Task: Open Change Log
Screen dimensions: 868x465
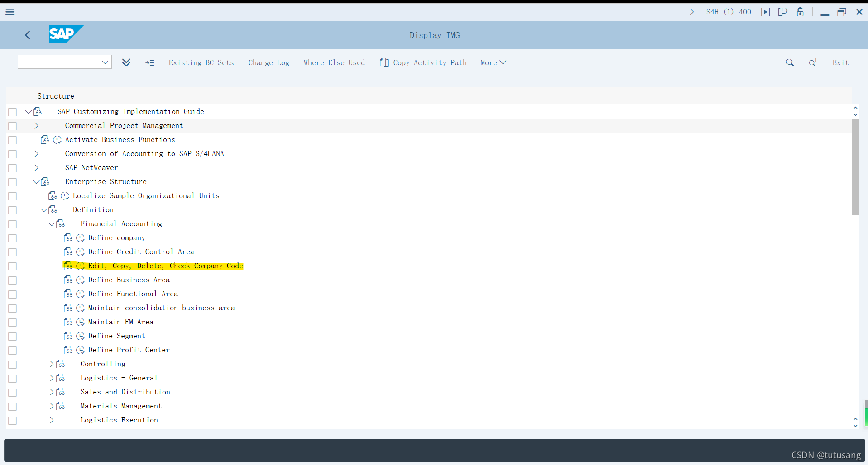Action: [269, 62]
